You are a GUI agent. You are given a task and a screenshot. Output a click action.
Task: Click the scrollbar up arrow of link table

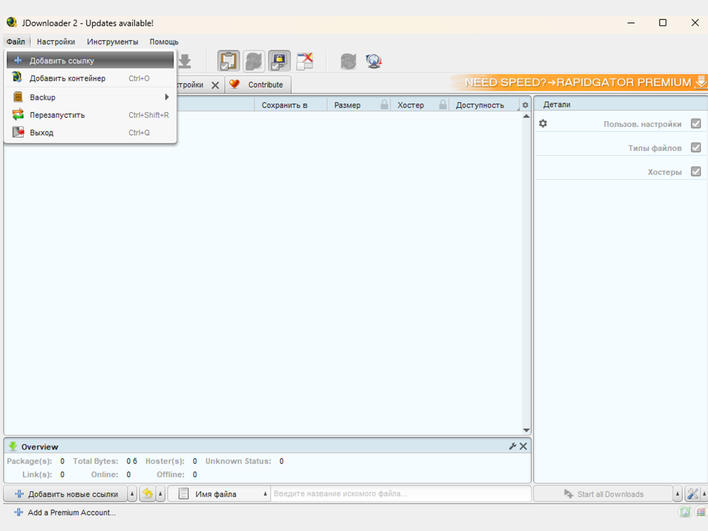point(526,116)
